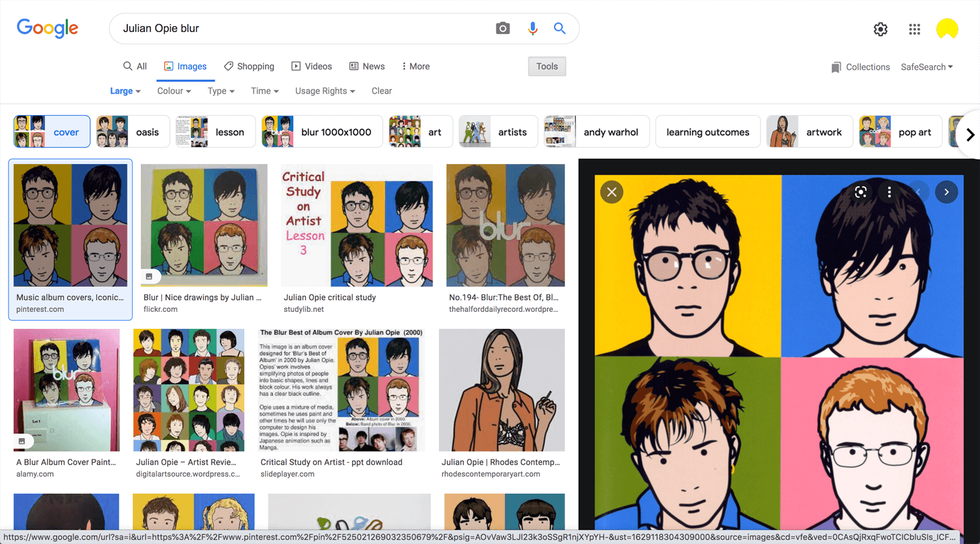Start voice search with the microphone icon

click(x=532, y=28)
